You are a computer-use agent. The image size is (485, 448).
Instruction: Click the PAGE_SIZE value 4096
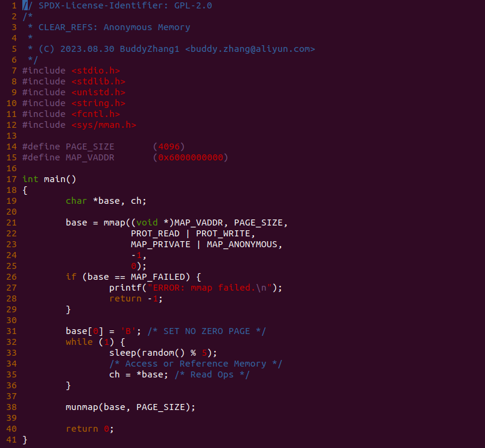coord(169,147)
